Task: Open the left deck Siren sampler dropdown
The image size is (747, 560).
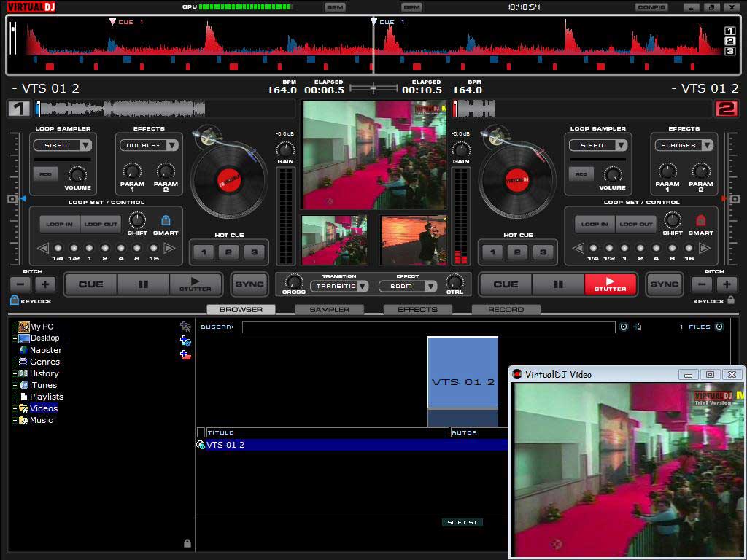Action: [85, 145]
